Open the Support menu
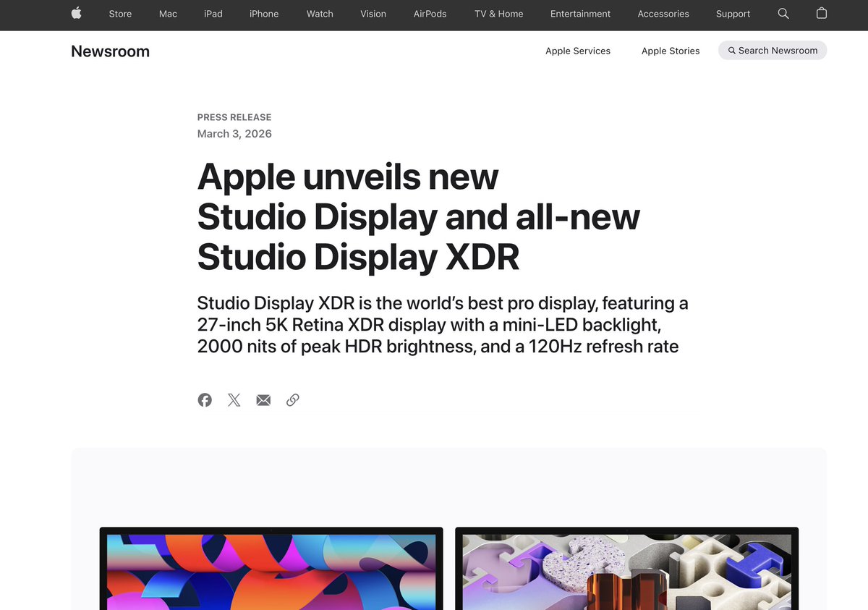The width and height of the screenshot is (868, 610). (733, 14)
